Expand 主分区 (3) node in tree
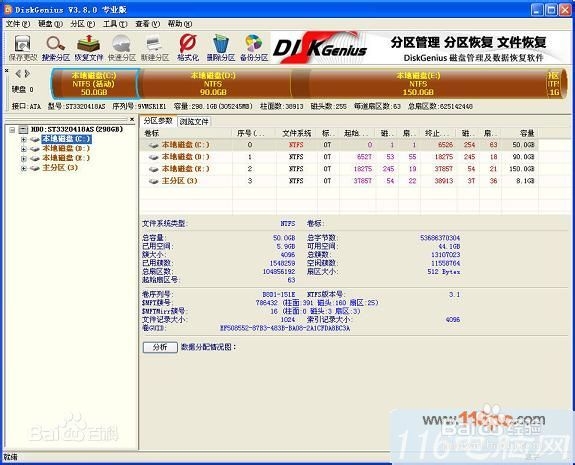Viewport: 575px width, 465px height. 23,168
